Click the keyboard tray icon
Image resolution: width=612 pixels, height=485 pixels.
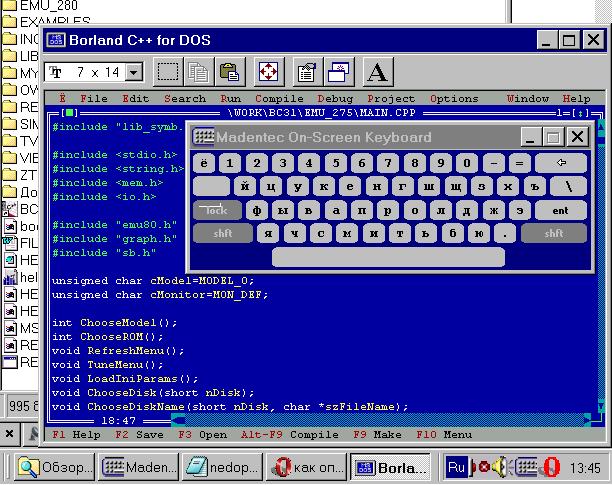pyautogui.click(x=527, y=467)
